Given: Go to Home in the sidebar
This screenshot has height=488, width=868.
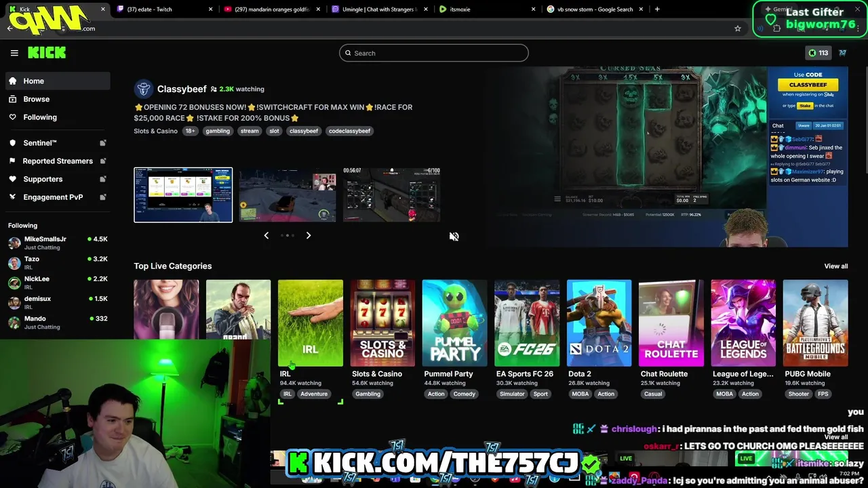Looking at the screenshot, I should pos(58,81).
